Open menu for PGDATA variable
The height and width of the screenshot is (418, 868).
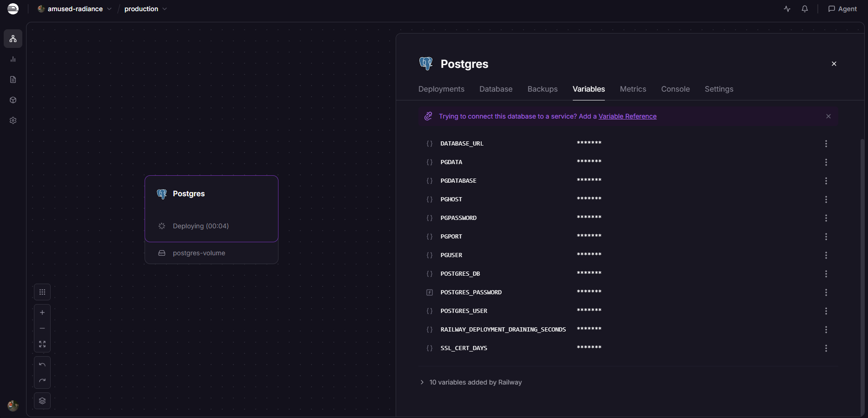[826, 162]
